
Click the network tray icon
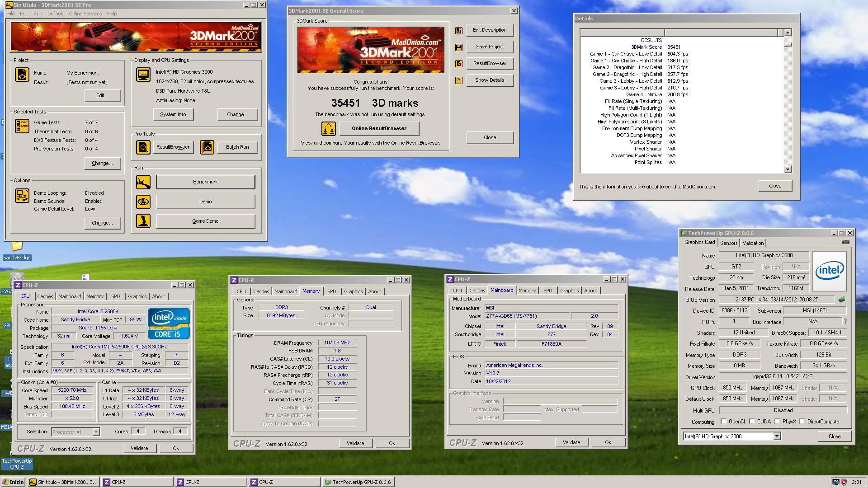pyautogui.click(x=836, y=482)
